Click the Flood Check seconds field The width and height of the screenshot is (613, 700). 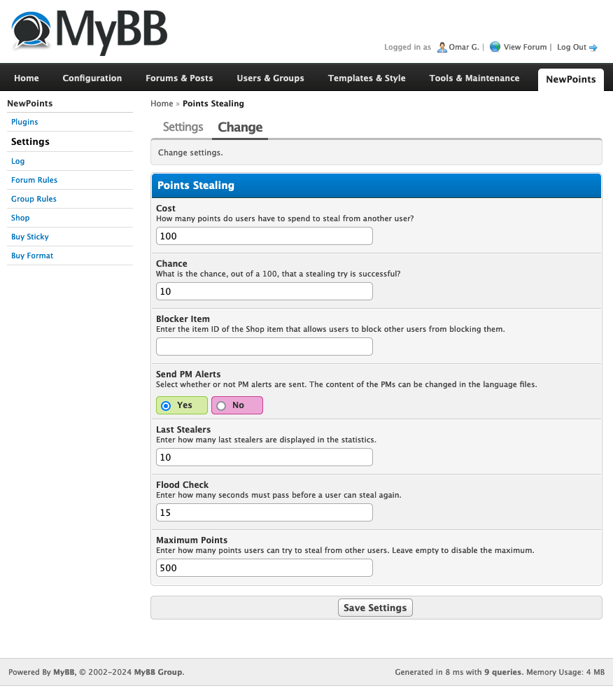coord(264,512)
